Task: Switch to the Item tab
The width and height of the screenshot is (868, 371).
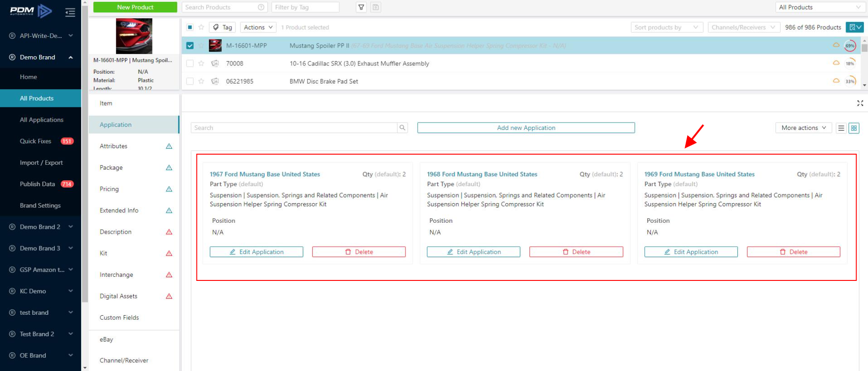Action: click(134, 103)
